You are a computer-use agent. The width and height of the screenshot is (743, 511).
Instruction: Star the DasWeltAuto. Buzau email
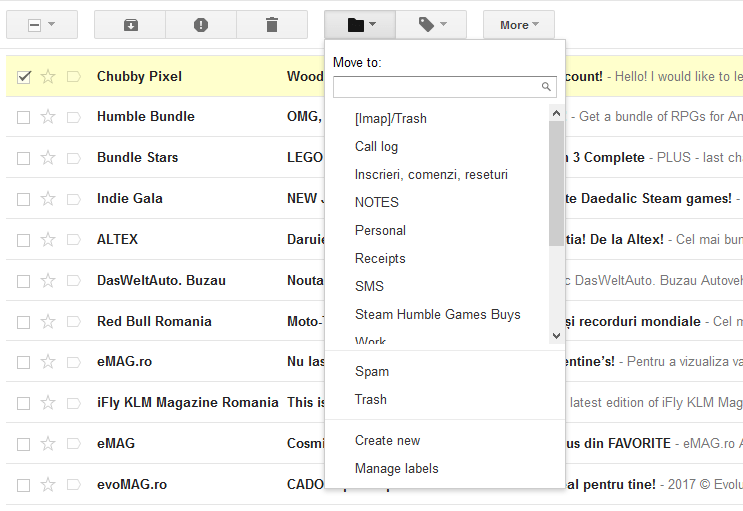[x=48, y=281]
